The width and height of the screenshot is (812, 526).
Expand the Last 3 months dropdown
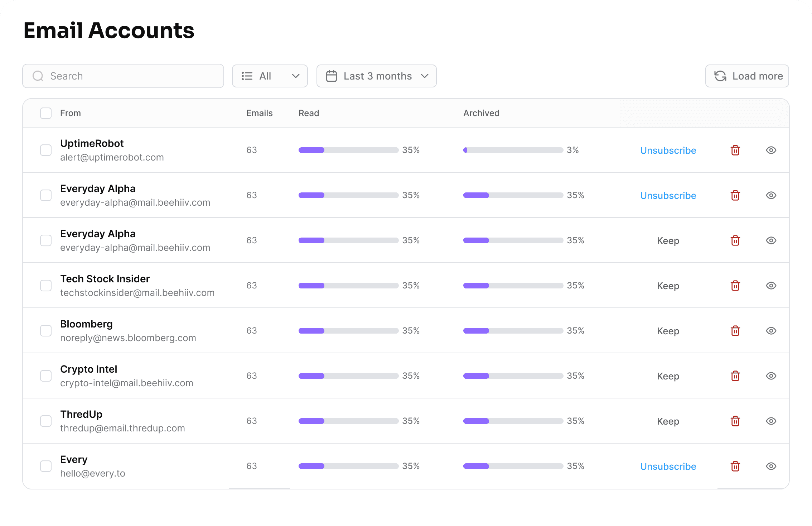click(x=376, y=76)
